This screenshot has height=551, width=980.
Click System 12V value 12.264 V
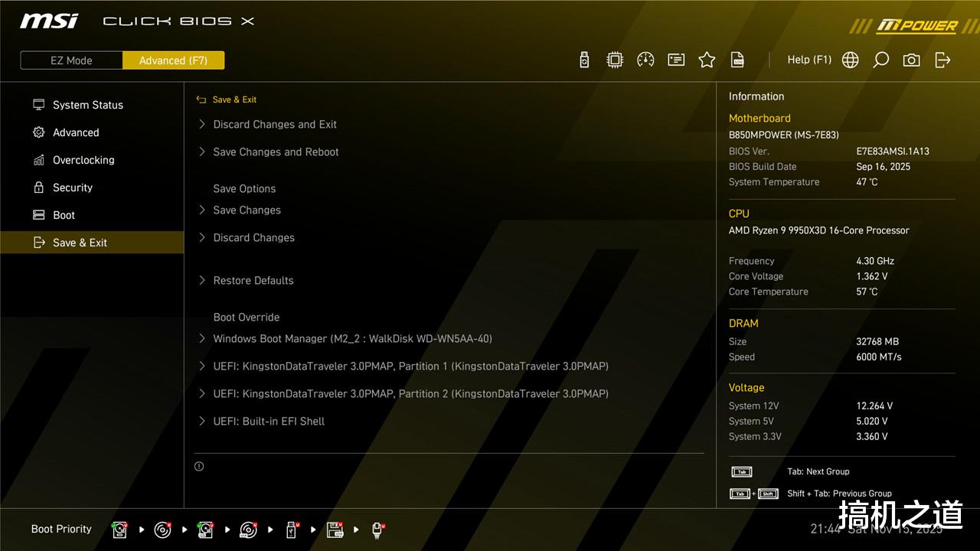[874, 406]
